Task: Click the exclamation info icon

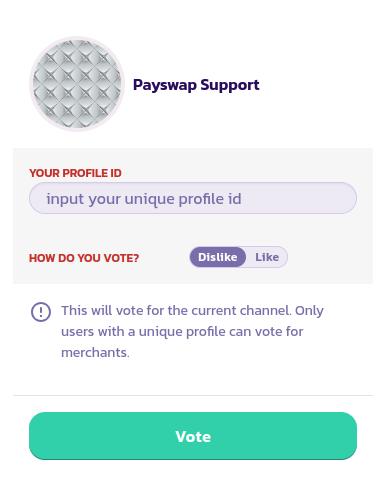Action: (x=41, y=312)
